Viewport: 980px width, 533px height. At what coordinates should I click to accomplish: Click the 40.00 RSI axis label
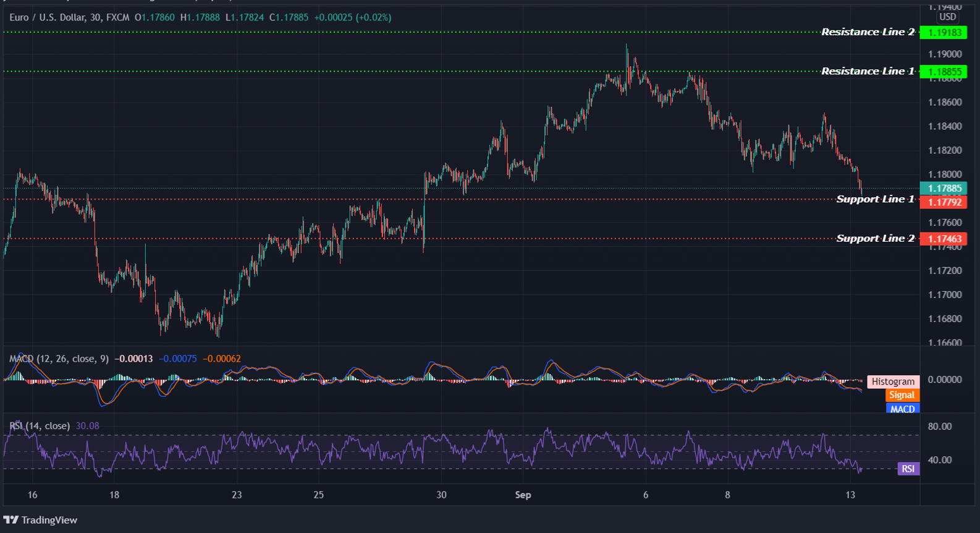(x=940, y=460)
